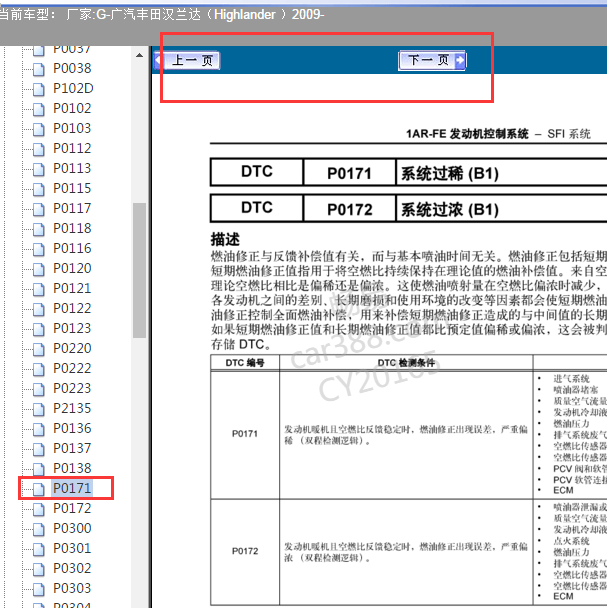Screen dimensions: 607x608
Task: Click the 系统过稀 (B1) description text
Action: (450, 173)
